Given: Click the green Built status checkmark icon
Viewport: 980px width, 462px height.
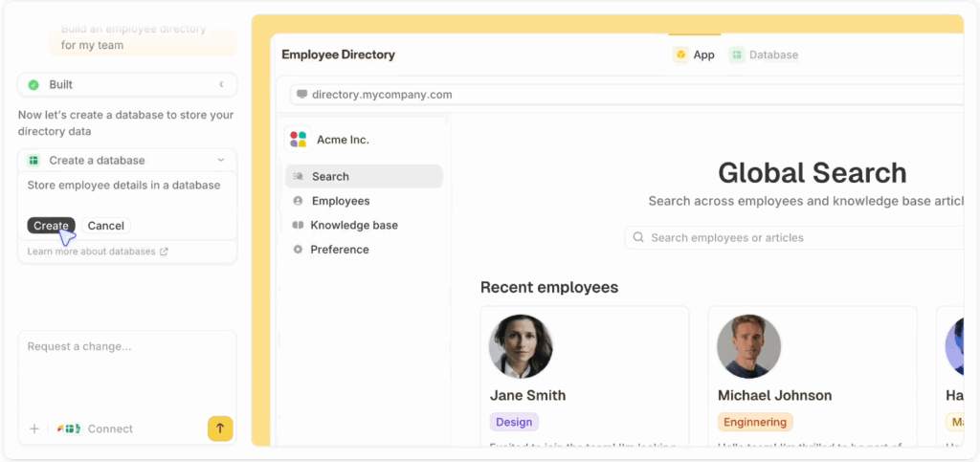Looking at the screenshot, I should (x=33, y=85).
